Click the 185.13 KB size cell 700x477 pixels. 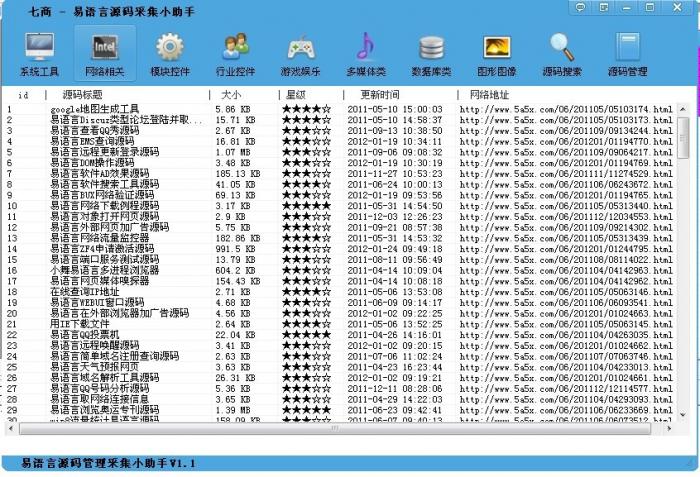pyautogui.click(x=238, y=174)
